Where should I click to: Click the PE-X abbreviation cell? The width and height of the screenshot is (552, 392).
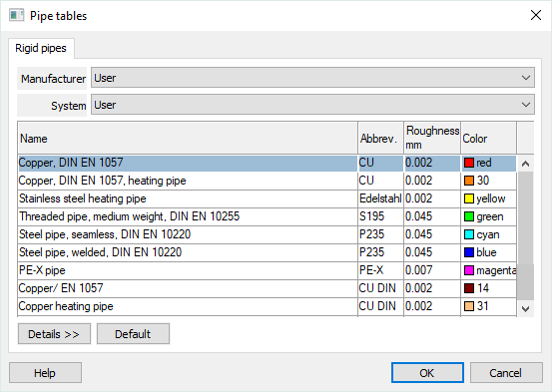pos(380,270)
